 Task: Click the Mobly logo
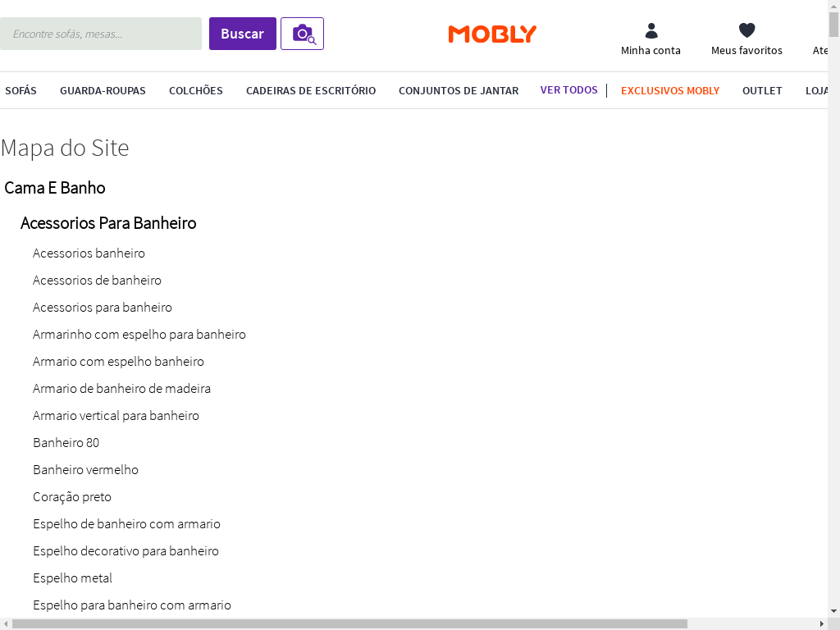tap(492, 34)
